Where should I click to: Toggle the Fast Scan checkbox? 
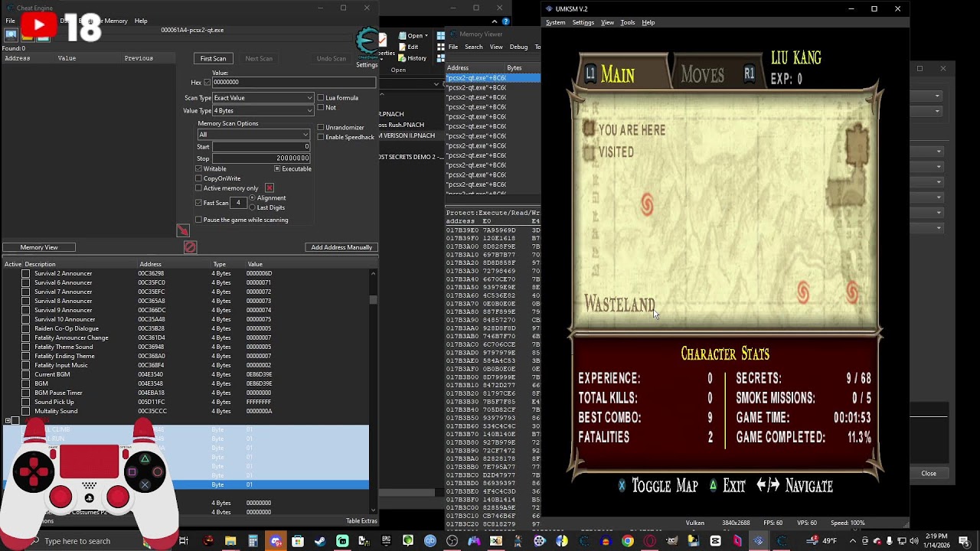pos(199,203)
